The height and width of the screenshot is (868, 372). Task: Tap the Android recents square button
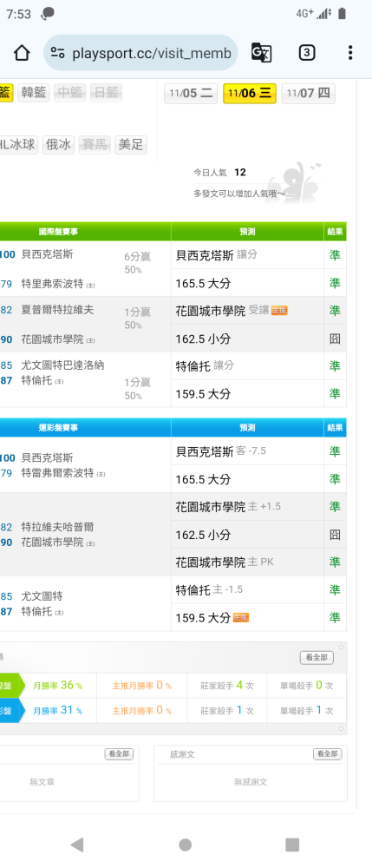tap(292, 845)
